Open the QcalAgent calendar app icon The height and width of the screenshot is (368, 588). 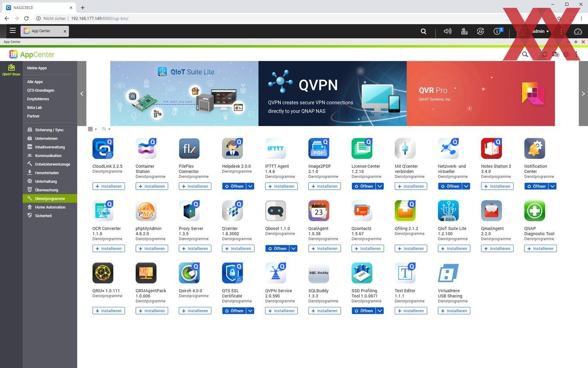click(319, 211)
